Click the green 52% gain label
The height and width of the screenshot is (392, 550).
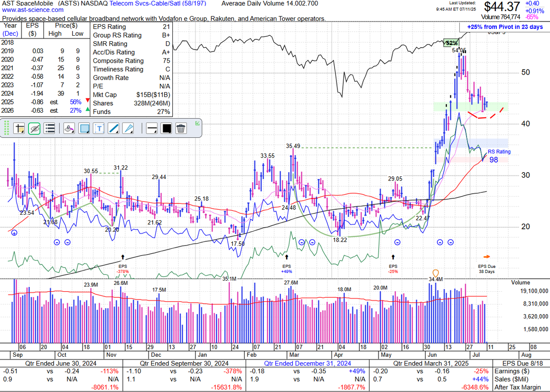[451, 44]
